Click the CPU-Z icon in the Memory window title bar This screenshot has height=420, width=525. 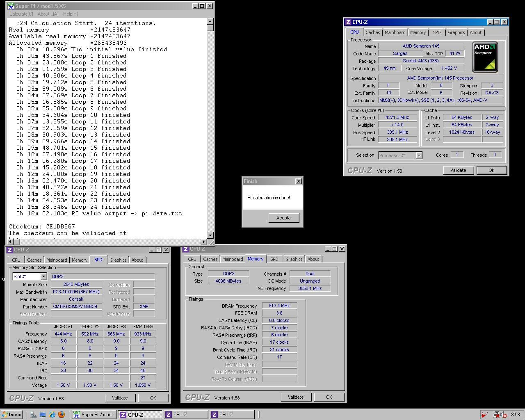click(186, 249)
